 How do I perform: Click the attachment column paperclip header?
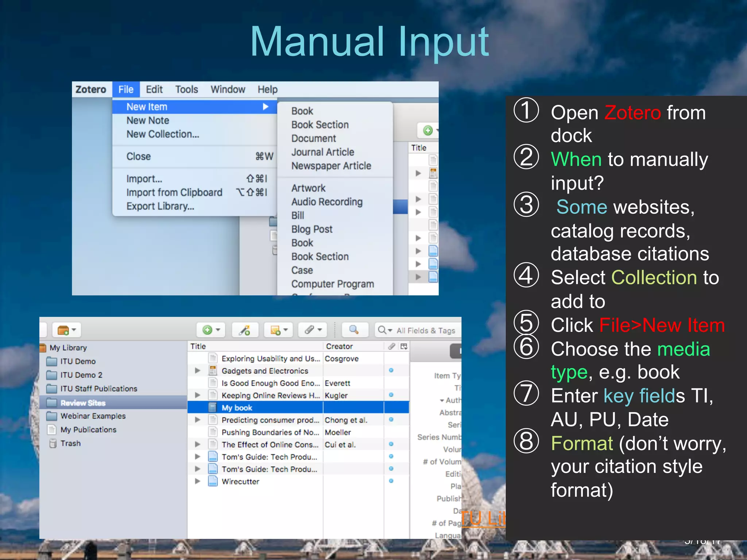pos(391,346)
